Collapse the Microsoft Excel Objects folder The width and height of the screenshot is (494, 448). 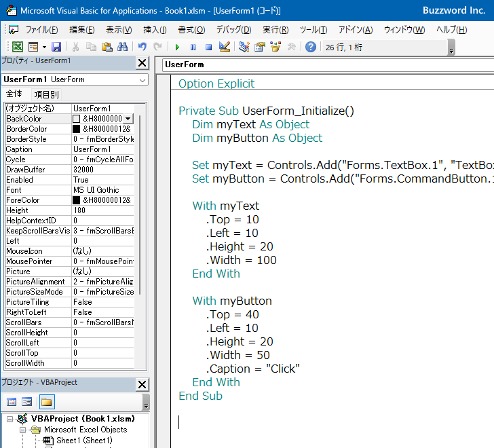click(x=22, y=430)
